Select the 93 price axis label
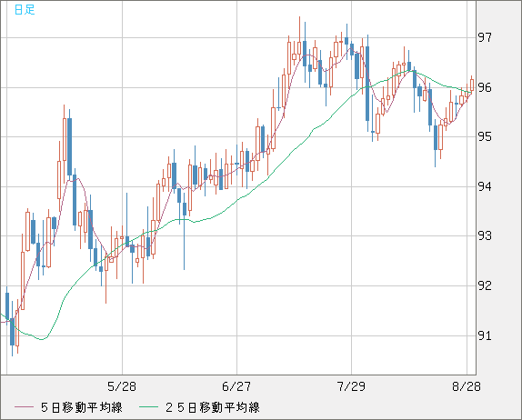This screenshot has width=522, height=420. [x=485, y=236]
